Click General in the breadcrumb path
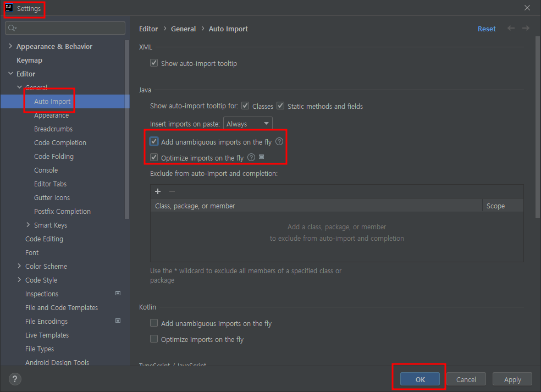Viewport: 541px width, 392px height. tap(183, 29)
